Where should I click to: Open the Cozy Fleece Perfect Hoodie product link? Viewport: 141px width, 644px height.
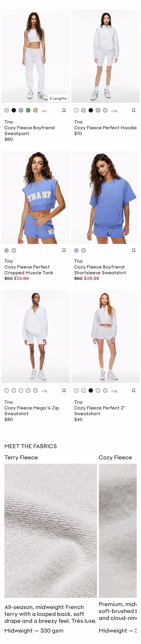(x=105, y=128)
